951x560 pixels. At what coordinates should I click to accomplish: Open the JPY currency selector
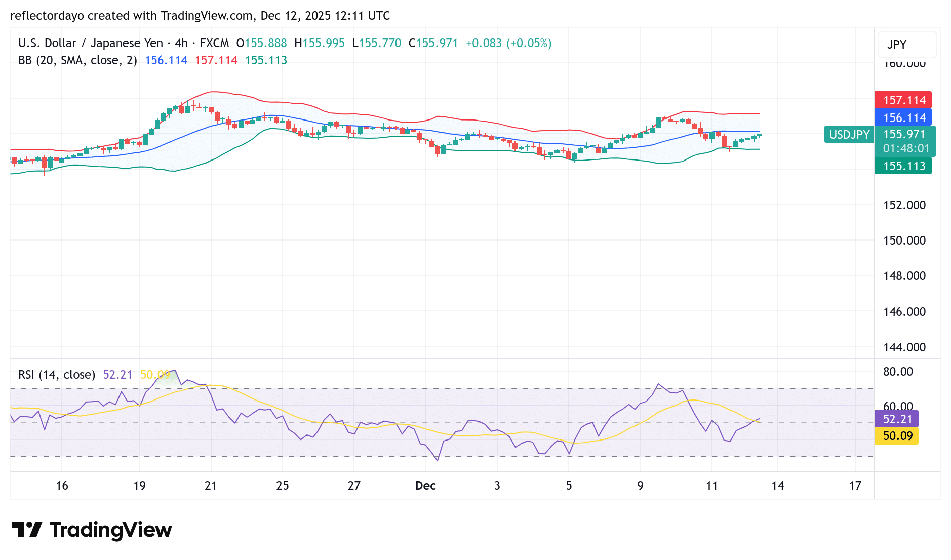coord(906,45)
